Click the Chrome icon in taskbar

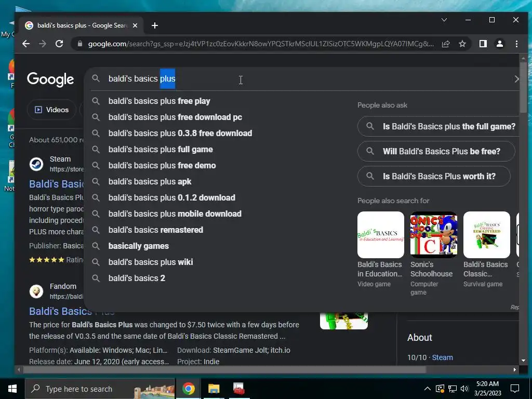tap(188, 389)
